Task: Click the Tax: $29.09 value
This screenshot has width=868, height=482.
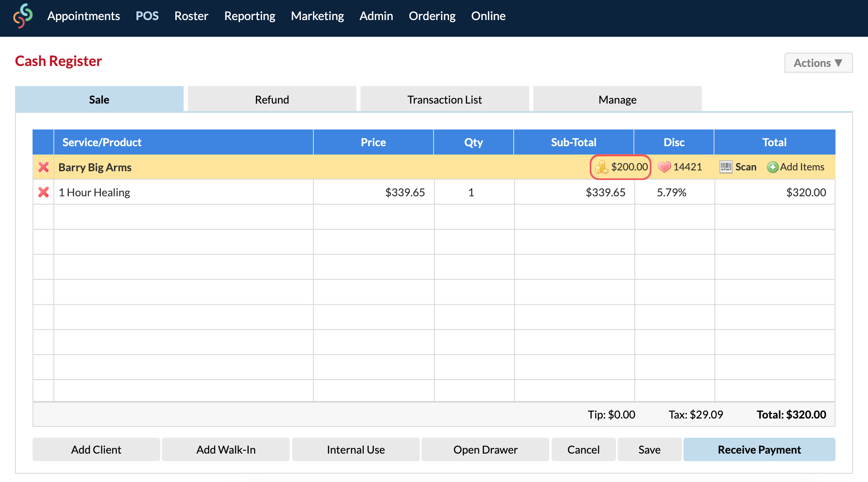Action: click(x=696, y=414)
